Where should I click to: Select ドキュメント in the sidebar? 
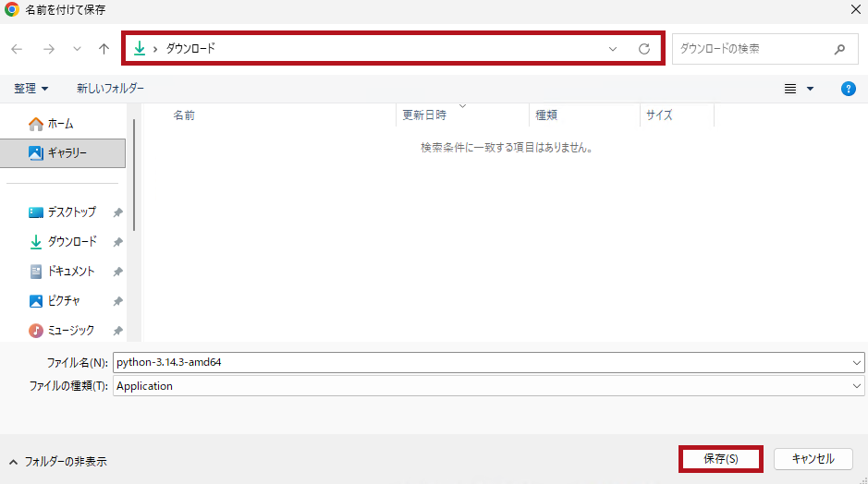70,272
